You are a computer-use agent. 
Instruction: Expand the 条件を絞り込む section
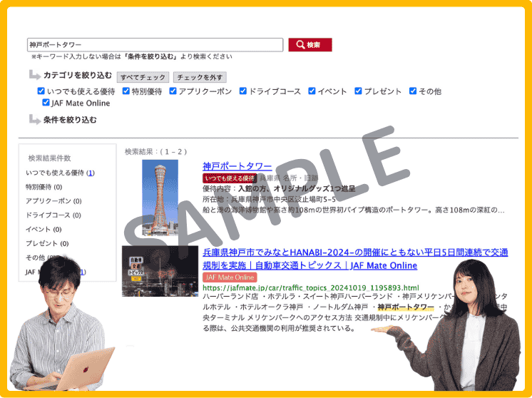coord(70,120)
